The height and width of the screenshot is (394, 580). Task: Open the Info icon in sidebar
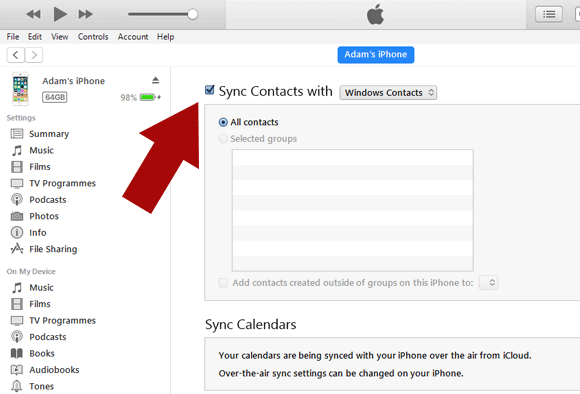[x=17, y=232]
